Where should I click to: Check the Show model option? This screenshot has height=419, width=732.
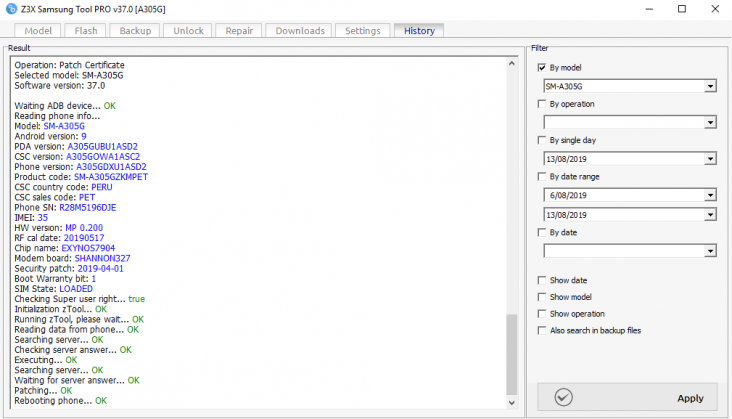542,297
